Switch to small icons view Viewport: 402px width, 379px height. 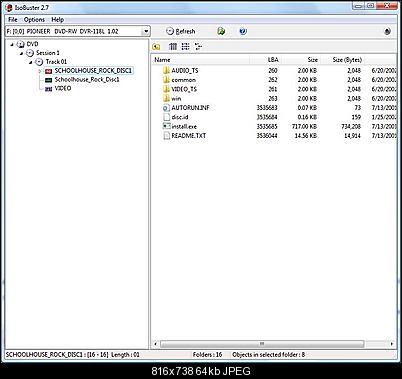[185, 46]
